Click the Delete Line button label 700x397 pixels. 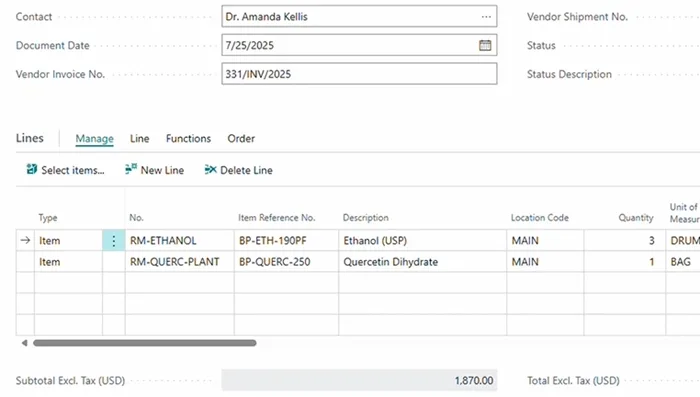(x=246, y=170)
